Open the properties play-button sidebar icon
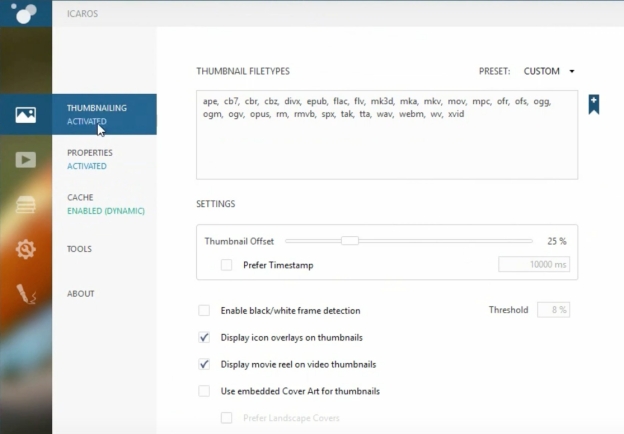The width and height of the screenshot is (624, 434). 26,159
